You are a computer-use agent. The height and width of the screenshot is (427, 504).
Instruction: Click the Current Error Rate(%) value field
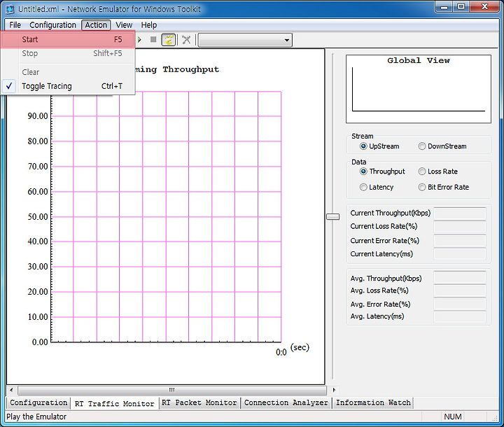(x=460, y=241)
